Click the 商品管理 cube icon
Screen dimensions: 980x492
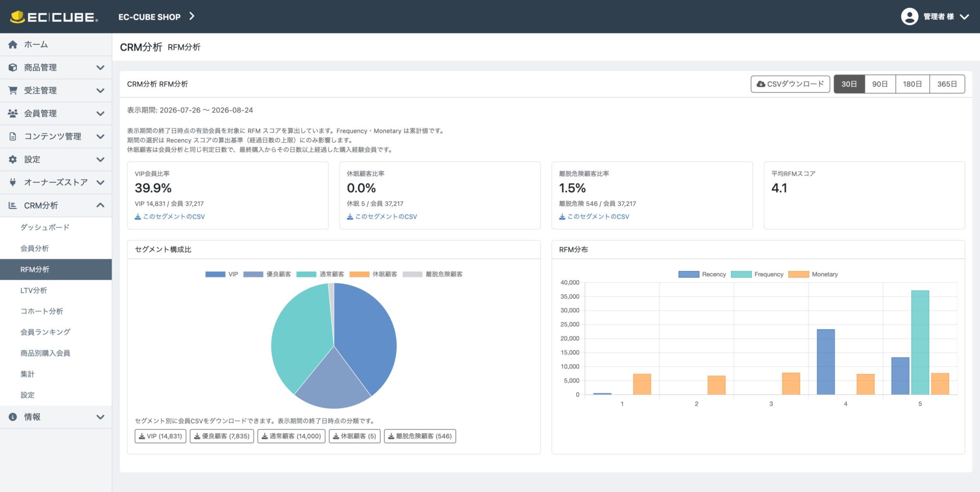point(13,67)
